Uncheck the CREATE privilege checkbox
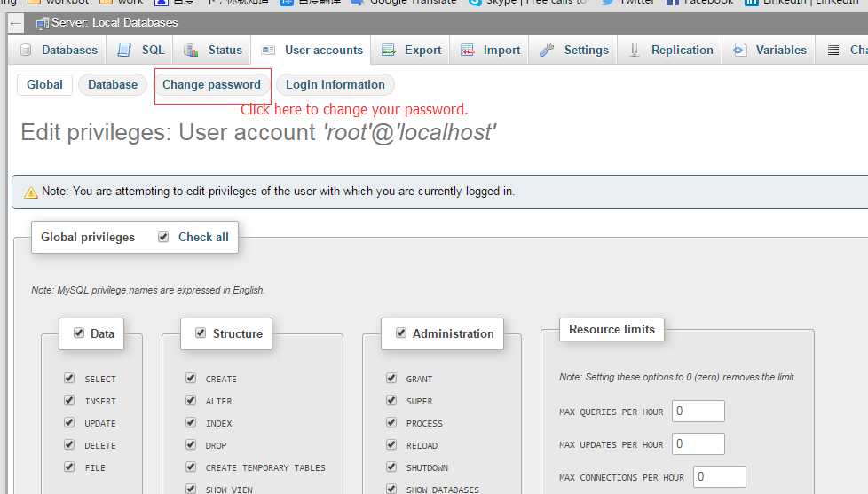 click(x=191, y=379)
